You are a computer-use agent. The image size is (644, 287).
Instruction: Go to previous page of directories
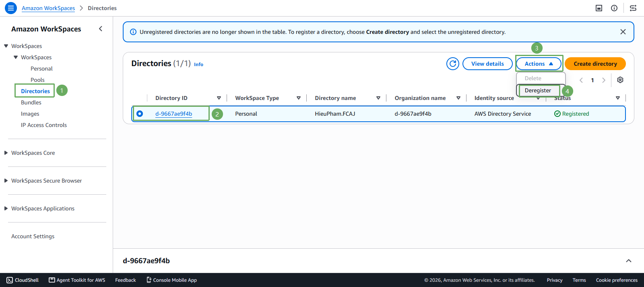coord(581,80)
